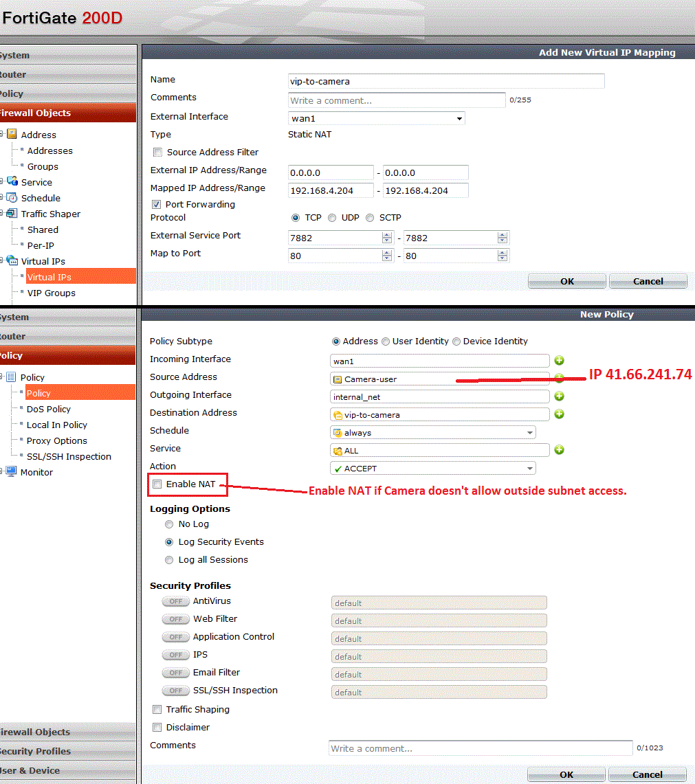Collapse the Virtual IPs tree node
This screenshot has width=695, height=784.
click(x=2, y=260)
